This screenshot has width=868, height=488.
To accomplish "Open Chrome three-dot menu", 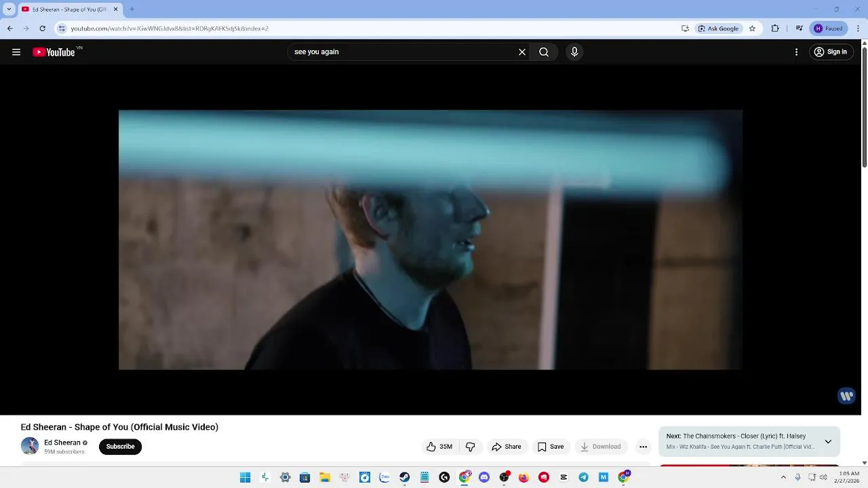I will (x=859, y=28).
